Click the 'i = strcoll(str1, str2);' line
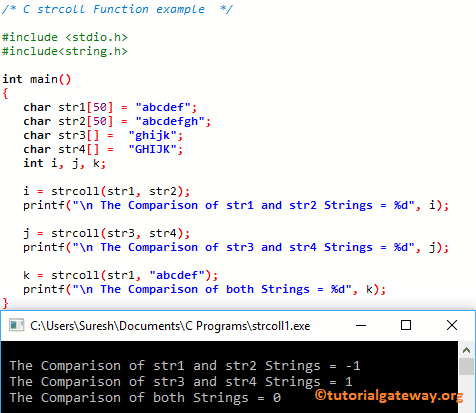 [x=106, y=191]
